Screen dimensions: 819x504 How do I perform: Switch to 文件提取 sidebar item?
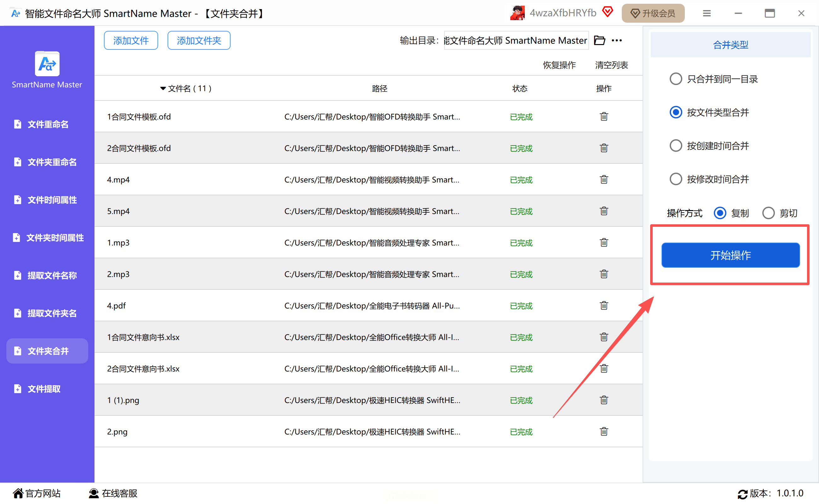44,389
